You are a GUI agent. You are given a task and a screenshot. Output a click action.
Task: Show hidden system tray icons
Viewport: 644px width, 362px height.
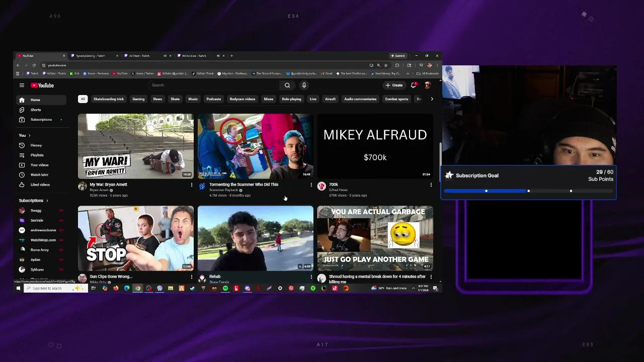point(413,288)
